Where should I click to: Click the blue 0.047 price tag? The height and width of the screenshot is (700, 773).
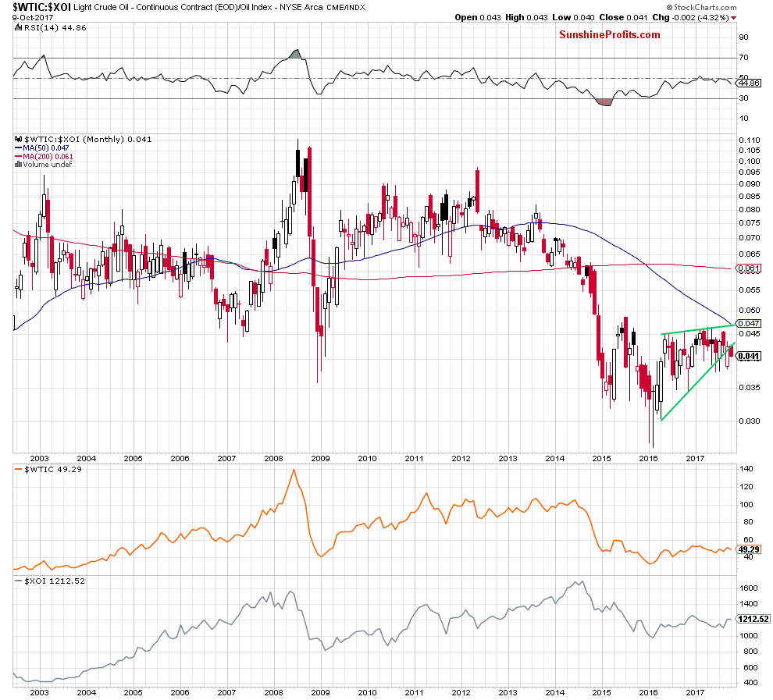[749, 323]
